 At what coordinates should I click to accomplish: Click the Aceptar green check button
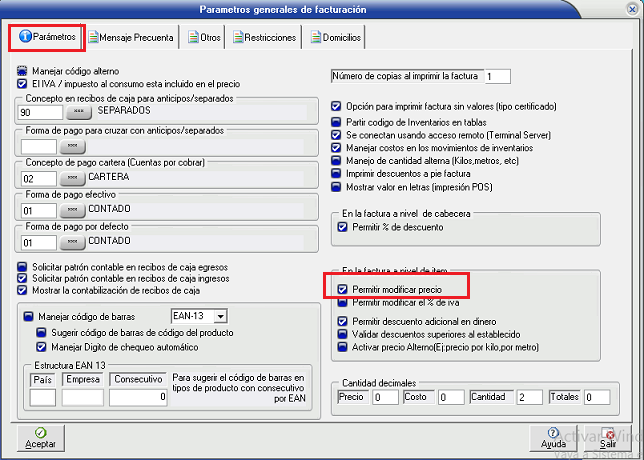tap(41, 437)
